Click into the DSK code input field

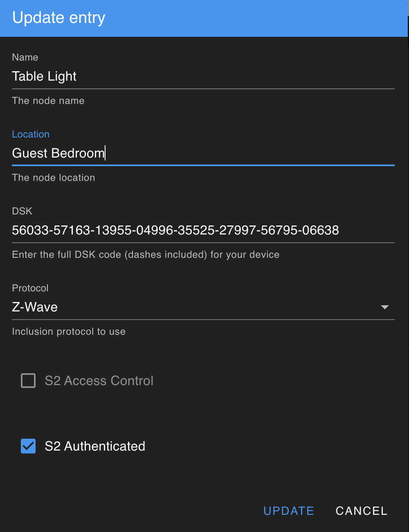(x=203, y=230)
